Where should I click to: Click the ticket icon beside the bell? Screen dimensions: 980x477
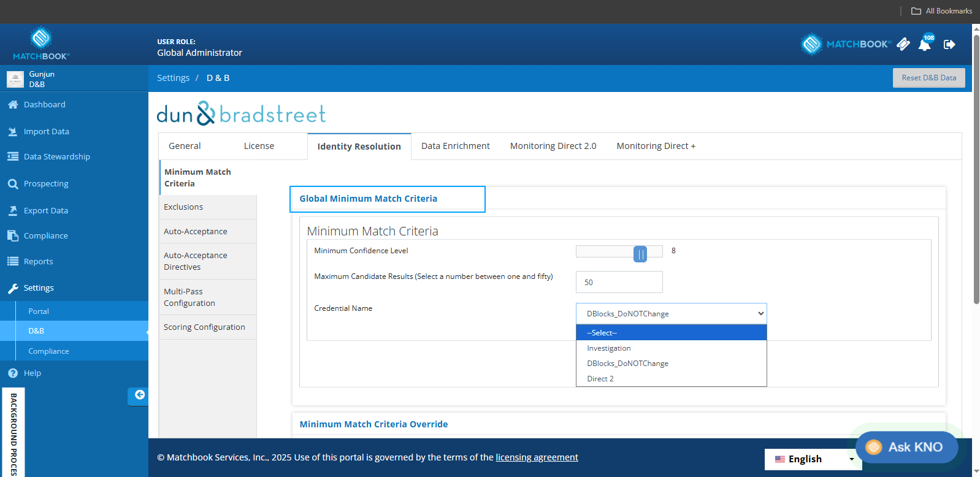903,44
